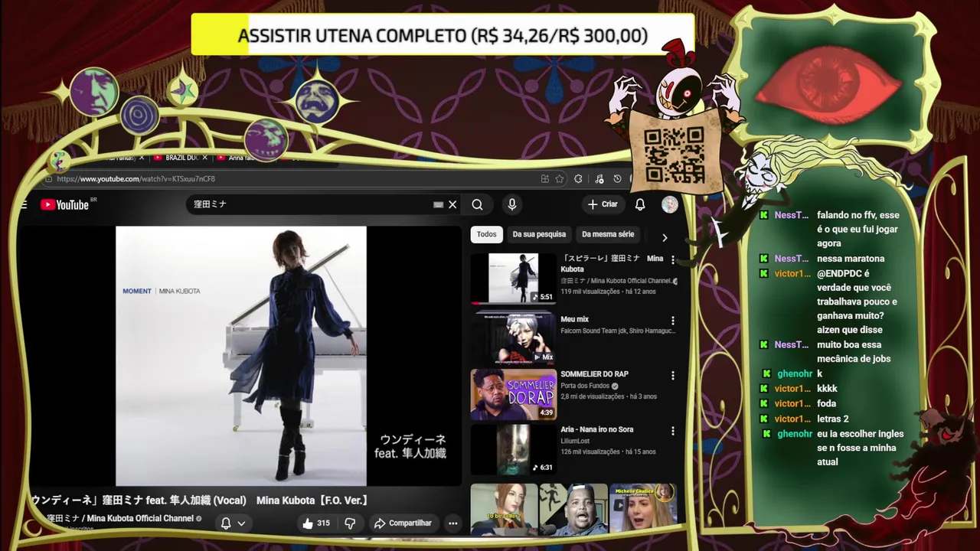
Task: Open options for Aria - Nana iro no Sora
Action: [x=673, y=431]
